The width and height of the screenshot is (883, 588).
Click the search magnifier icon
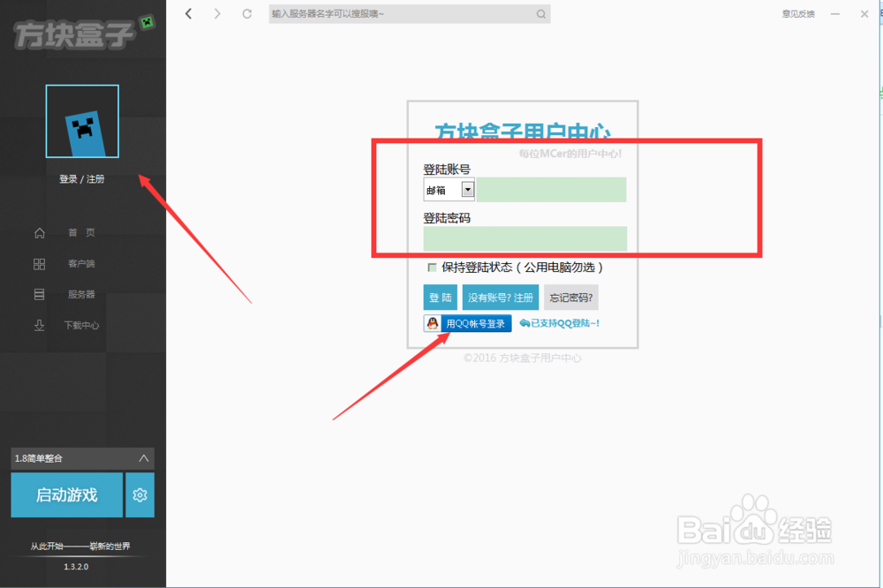[x=540, y=14]
